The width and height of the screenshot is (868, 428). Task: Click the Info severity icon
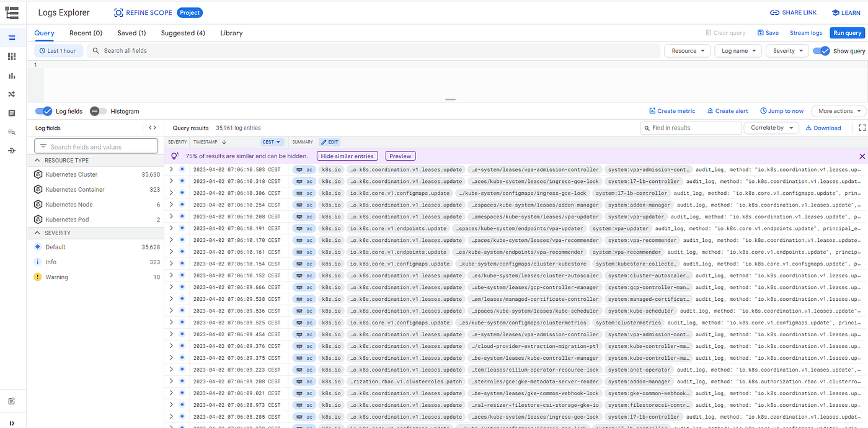point(38,262)
